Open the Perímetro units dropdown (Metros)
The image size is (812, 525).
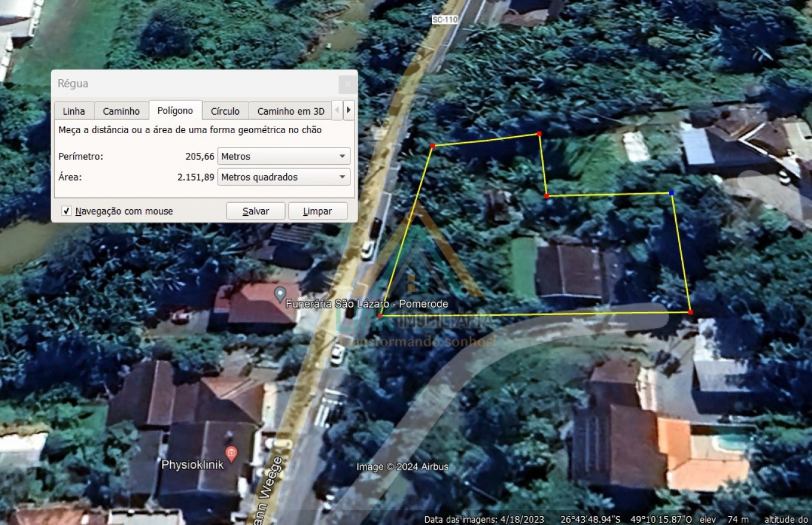point(284,156)
